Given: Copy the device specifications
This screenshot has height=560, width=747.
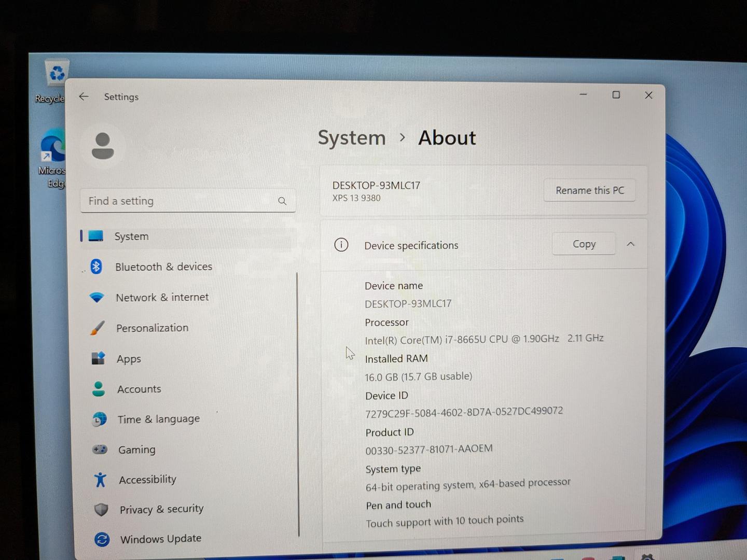Looking at the screenshot, I should pyautogui.click(x=584, y=244).
